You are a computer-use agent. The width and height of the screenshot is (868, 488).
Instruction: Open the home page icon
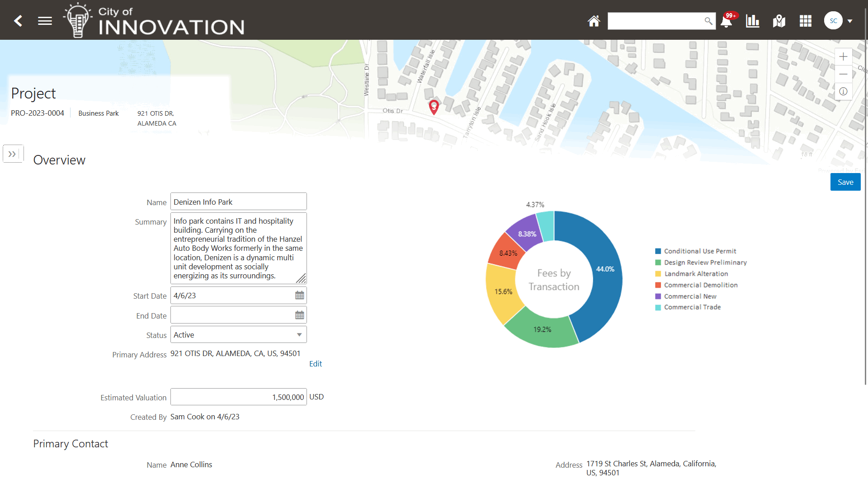click(x=594, y=21)
